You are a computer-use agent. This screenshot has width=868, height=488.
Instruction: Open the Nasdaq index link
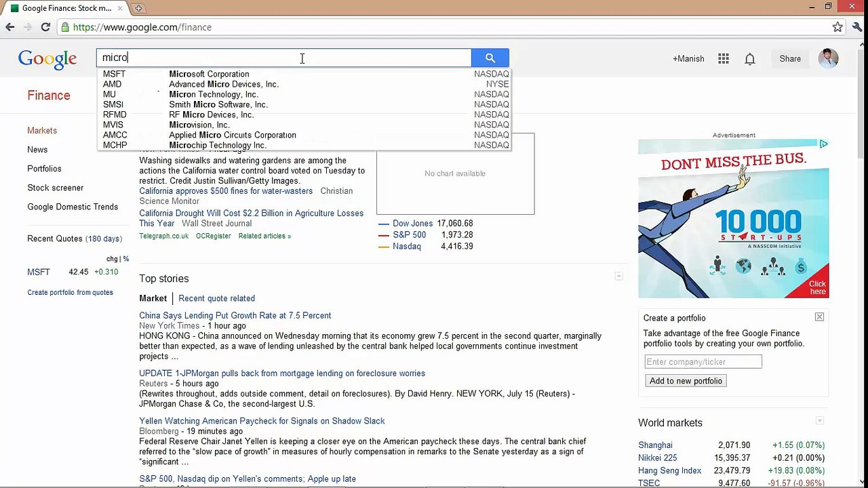click(x=407, y=246)
